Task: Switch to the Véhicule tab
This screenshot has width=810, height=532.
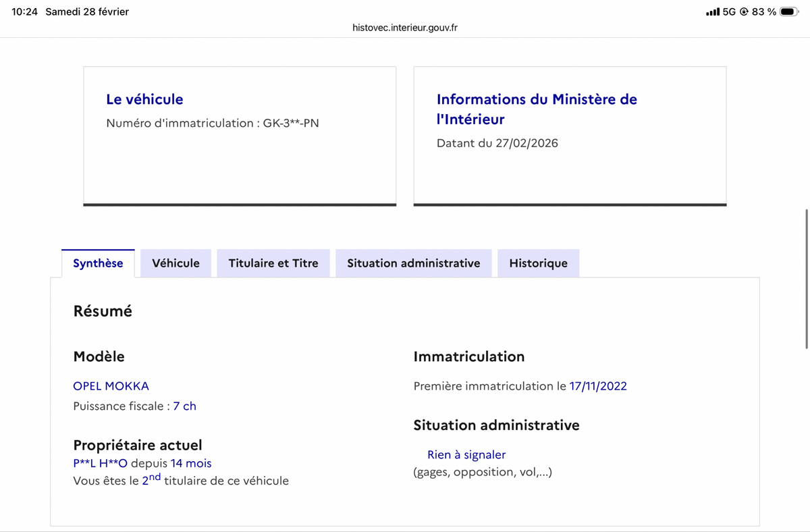Action: click(x=175, y=263)
